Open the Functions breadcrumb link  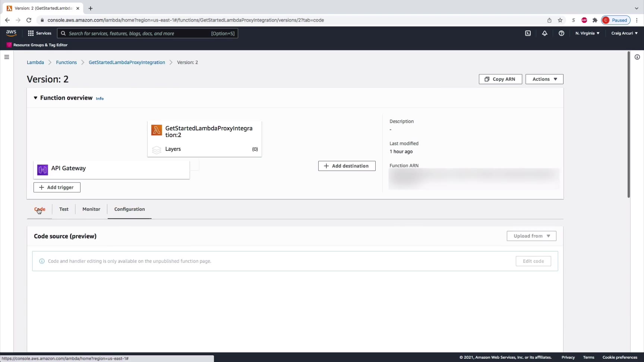click(66, 62)
